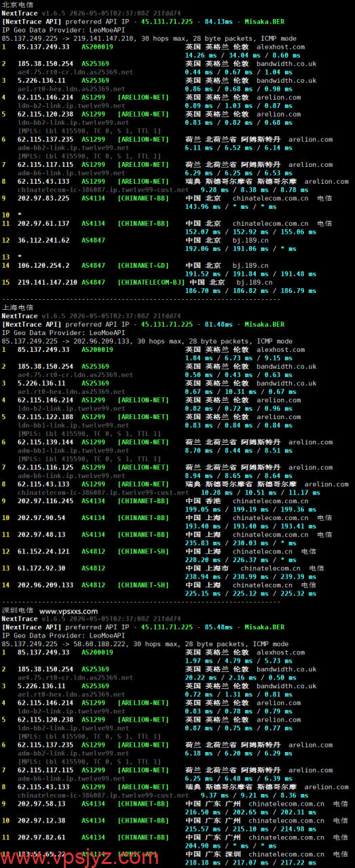Click the 北京电信 section heading
This screenshot has height=868, width=355.
18,4
